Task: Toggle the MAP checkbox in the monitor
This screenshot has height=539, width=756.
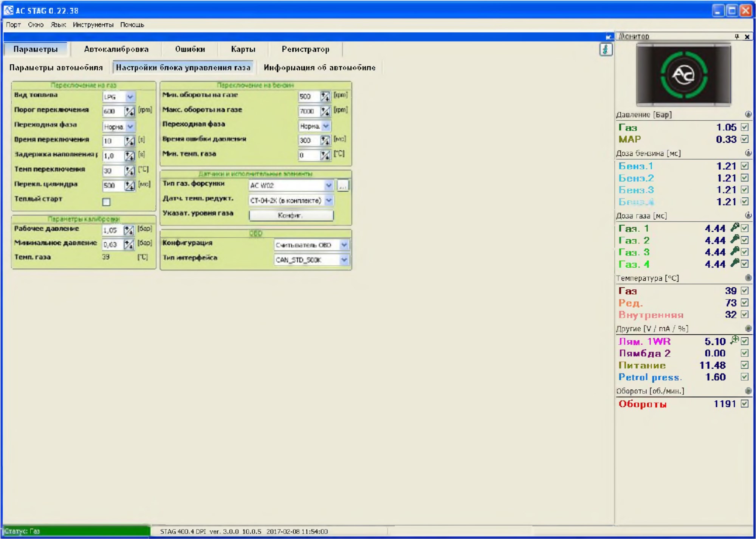Action: click(745, 139)
